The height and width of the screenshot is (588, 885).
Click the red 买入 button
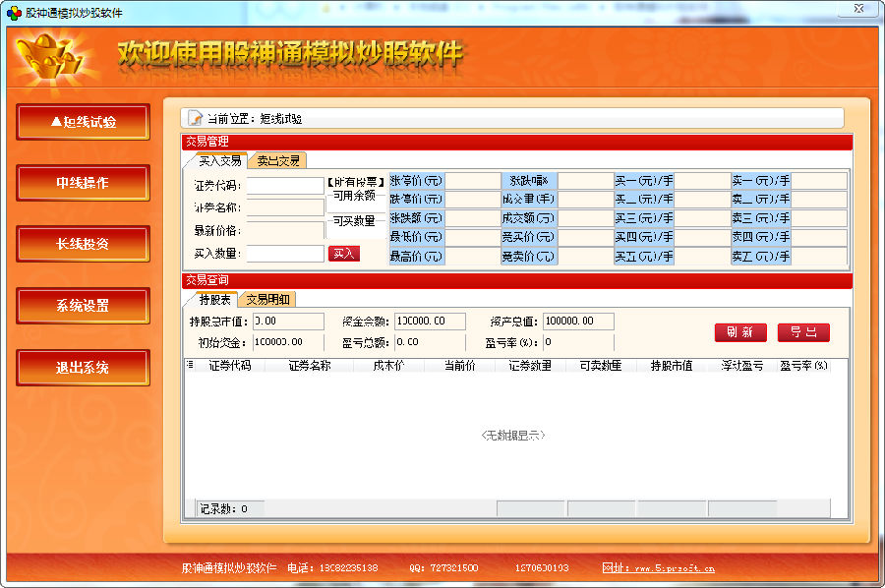[344, 254]
